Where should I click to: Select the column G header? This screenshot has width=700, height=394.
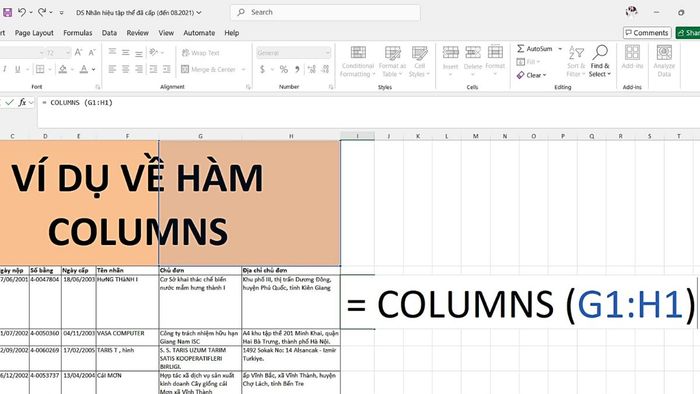coord(200,136)
